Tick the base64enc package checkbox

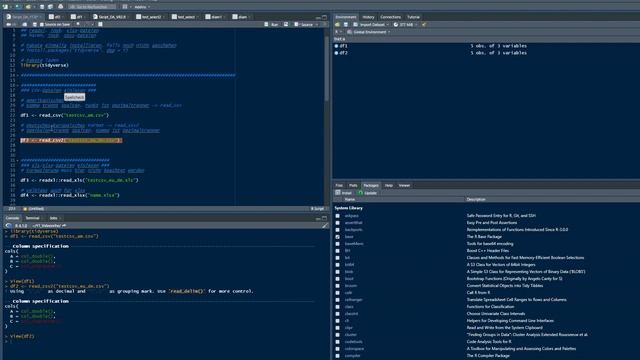click(337, 244)
